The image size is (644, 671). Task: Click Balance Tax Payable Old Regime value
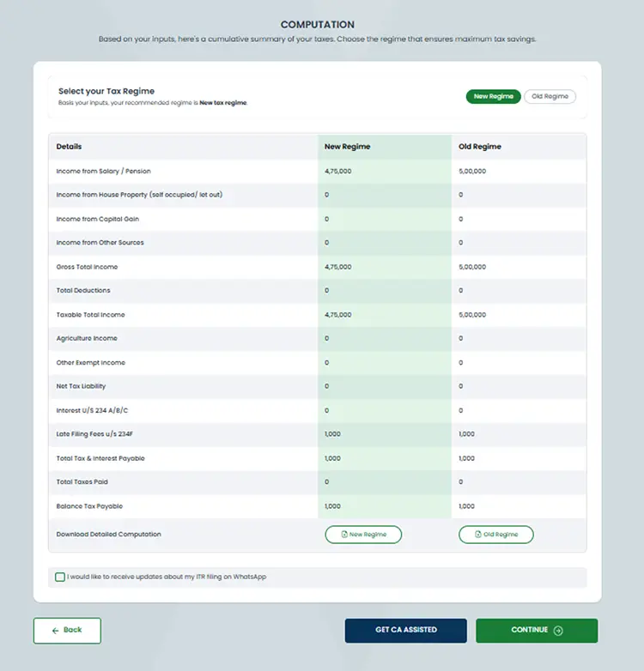pyautogui.click(x=467, y=506)
